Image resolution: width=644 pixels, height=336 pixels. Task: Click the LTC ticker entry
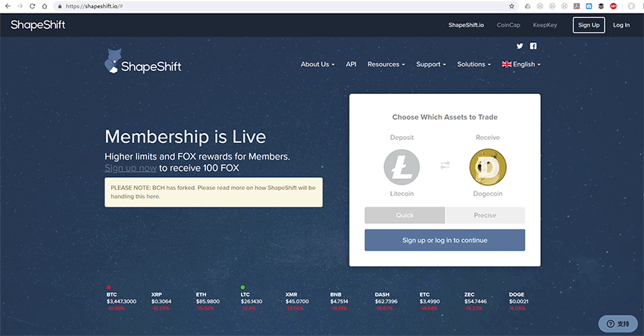[x=252, y=301]
